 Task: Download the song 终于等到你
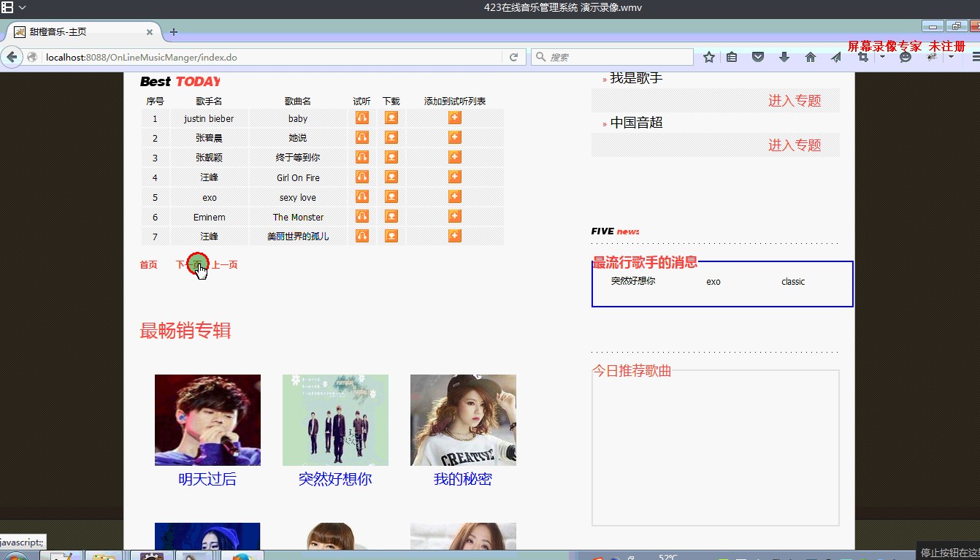point(391,157)
